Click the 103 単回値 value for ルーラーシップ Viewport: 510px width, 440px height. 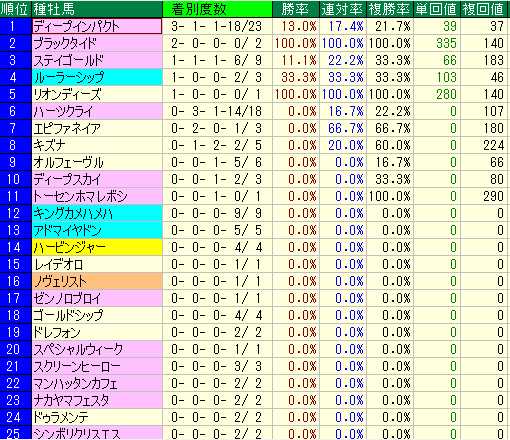436,77
